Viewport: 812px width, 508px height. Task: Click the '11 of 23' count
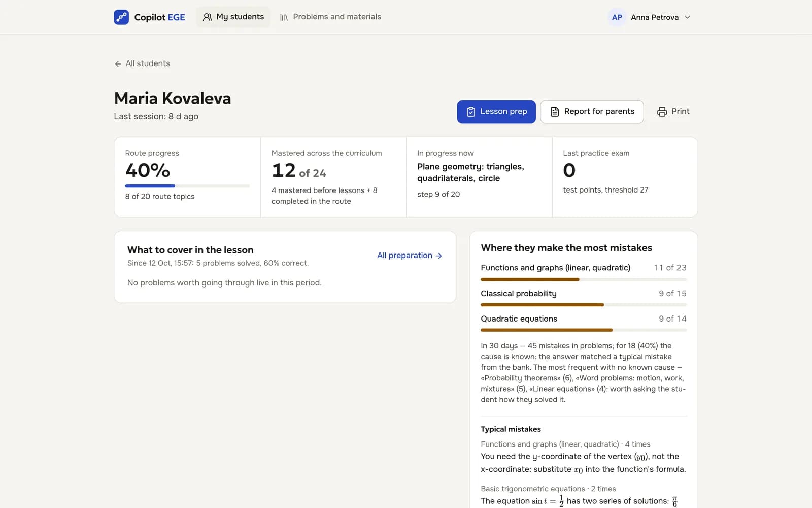pyautogui.click(x=670, y=268)
